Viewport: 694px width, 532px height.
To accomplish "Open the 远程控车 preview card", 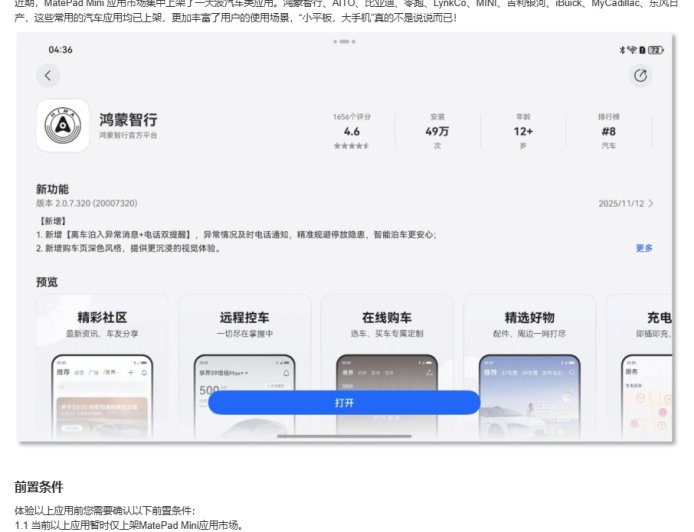I will pyautogui.click(x=244, y=366).
